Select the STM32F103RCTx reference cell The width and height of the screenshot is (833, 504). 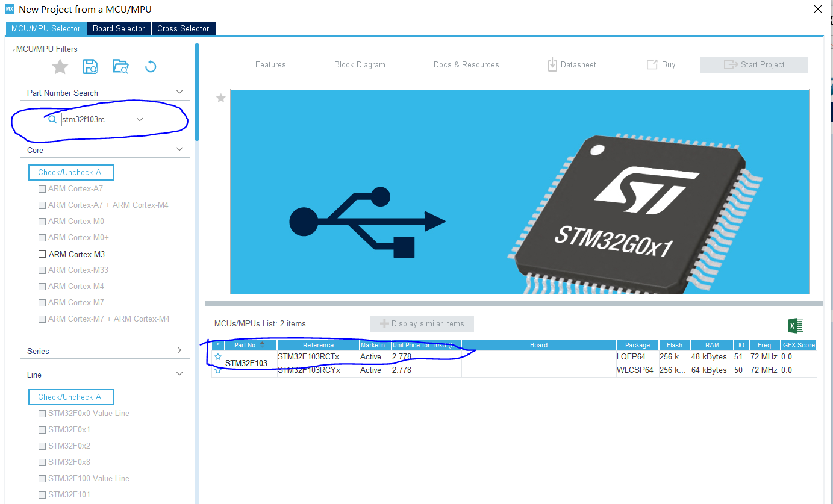point(318,357)
